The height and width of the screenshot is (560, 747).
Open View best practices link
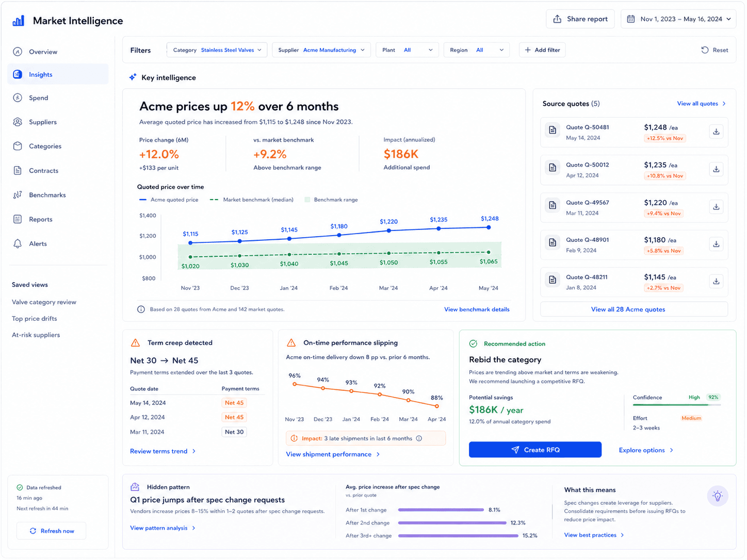594,535
